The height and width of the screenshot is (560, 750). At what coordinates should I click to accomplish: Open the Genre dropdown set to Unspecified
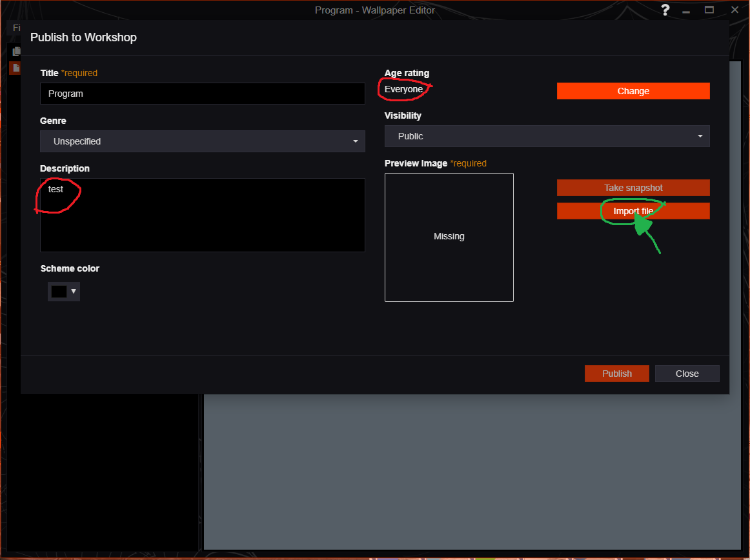202,141
